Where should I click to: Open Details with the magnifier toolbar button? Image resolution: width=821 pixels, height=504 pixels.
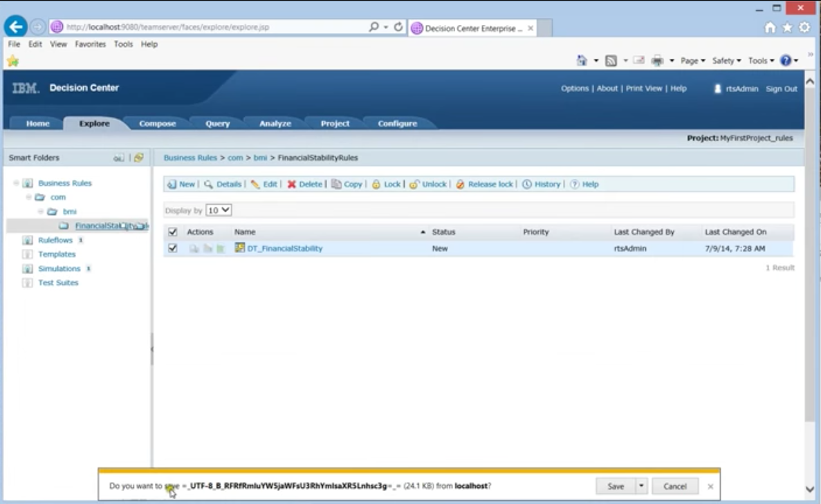tap(223, 184)
